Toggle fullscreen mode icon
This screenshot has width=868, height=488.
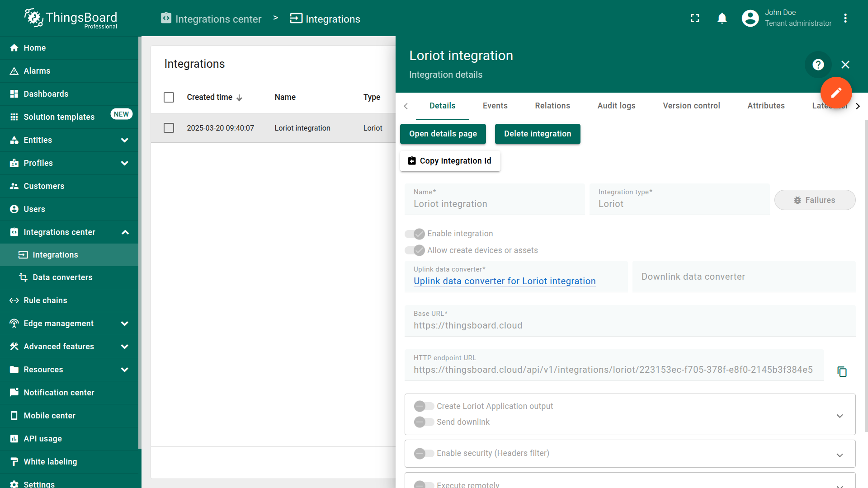click(x=695, y=19)
